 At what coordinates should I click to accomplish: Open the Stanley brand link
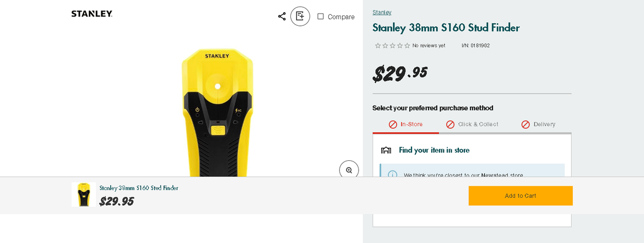382,12
